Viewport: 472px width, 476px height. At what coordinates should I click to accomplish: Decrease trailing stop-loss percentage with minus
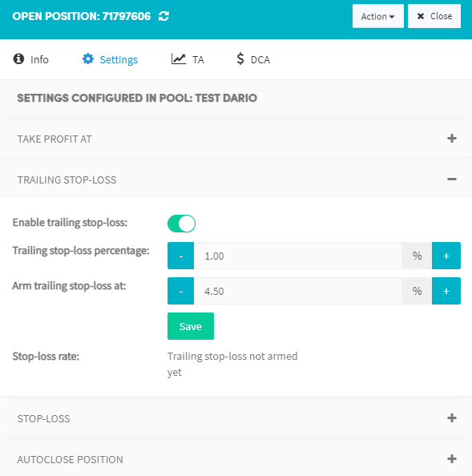180,256
